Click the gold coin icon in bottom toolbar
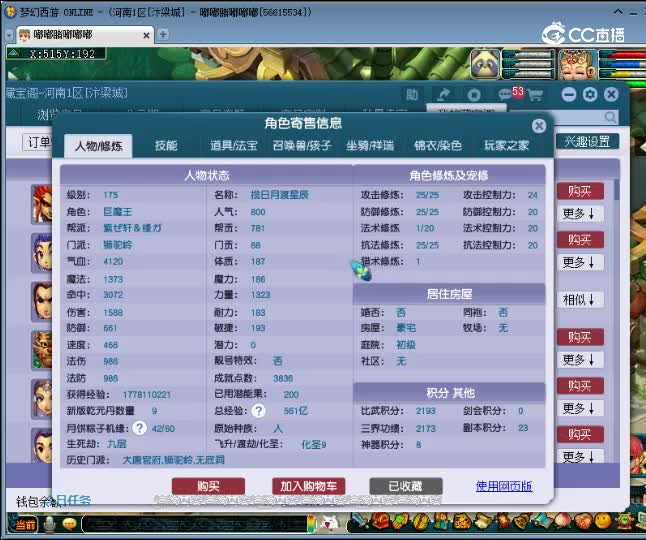The image size is (646, 540). [x=420, y=522]
